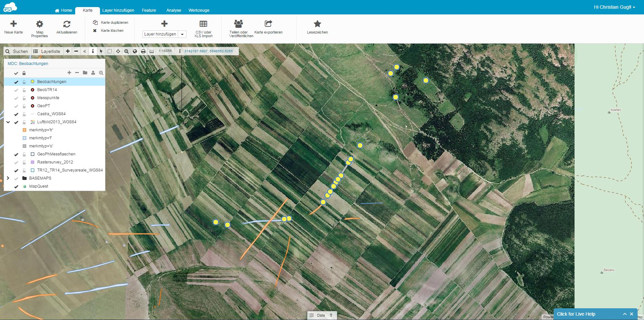Select the pan tool with crosshair arrows
The height and width of the screenshot is (320, 644).
click(118, 51)
